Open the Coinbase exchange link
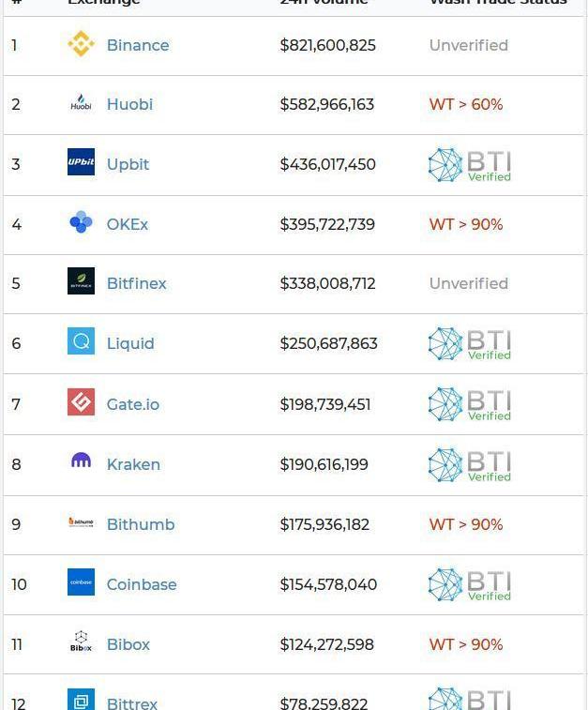 tap(142, 584)
